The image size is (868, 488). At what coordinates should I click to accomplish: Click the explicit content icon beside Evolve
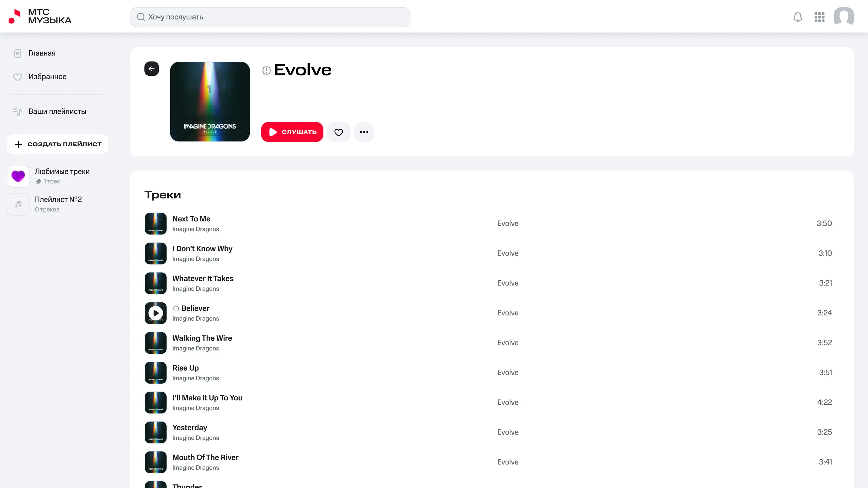tap(266, 70)
